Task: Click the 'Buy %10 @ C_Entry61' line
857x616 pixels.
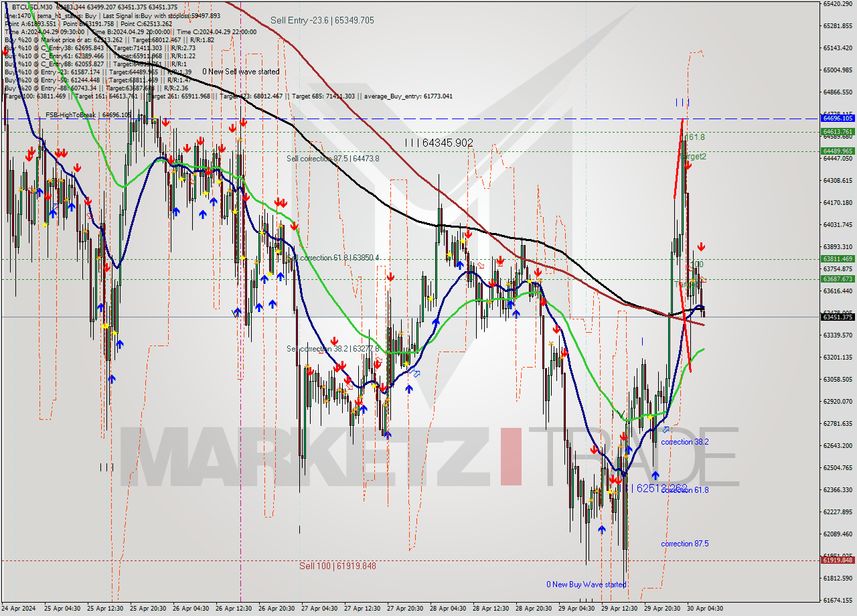Action: (x=100, y=56)
